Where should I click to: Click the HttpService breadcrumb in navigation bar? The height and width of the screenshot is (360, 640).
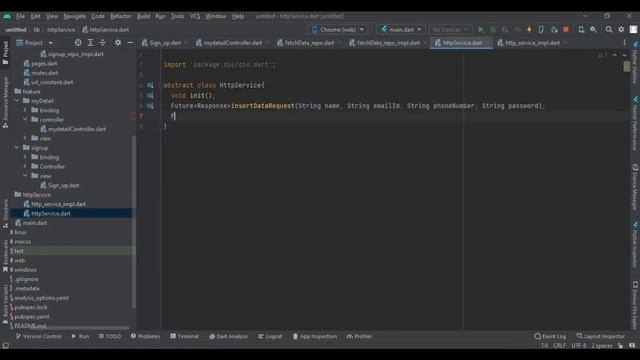tap(61, 29)
